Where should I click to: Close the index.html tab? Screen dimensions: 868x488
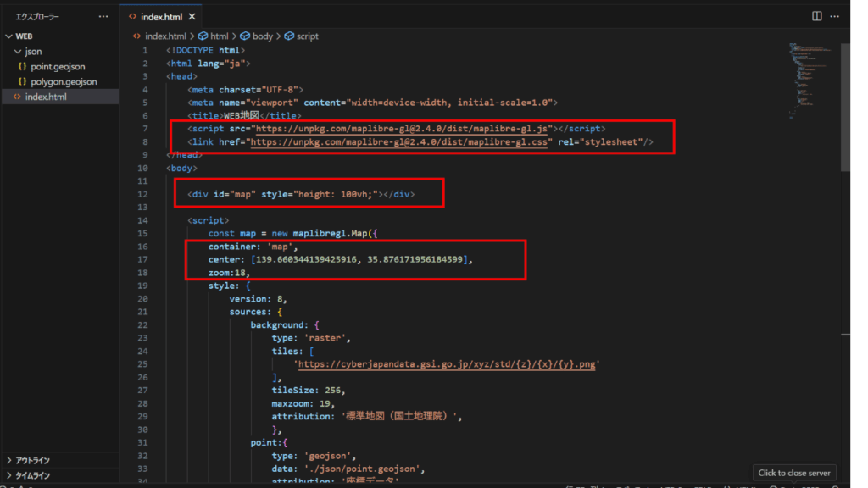192,16
